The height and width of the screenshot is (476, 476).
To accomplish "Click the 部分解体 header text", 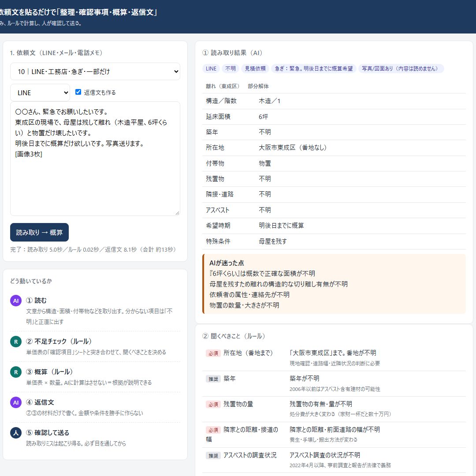I will click(x=258, y=86).
